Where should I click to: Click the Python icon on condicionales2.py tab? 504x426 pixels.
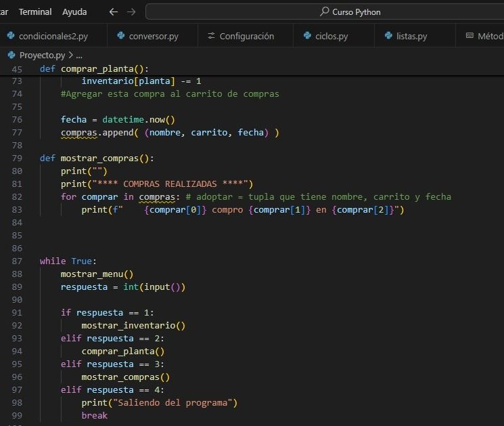point(11,35)
